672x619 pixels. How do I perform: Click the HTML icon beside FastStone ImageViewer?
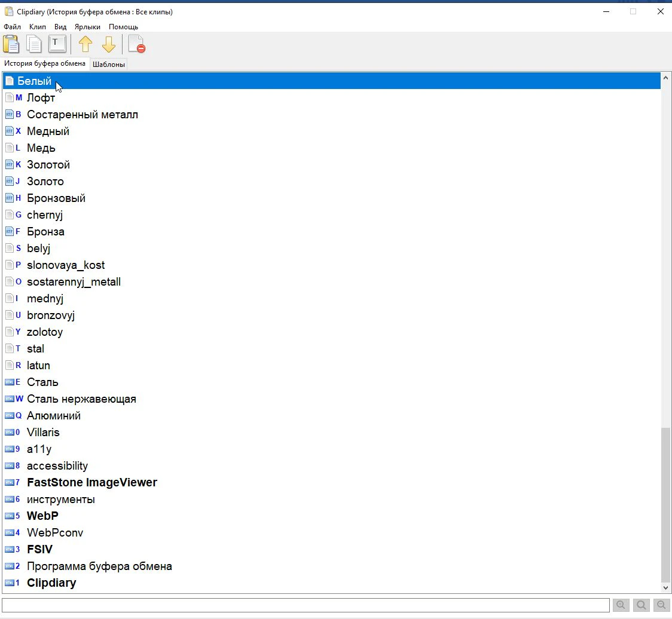(10, 482)
